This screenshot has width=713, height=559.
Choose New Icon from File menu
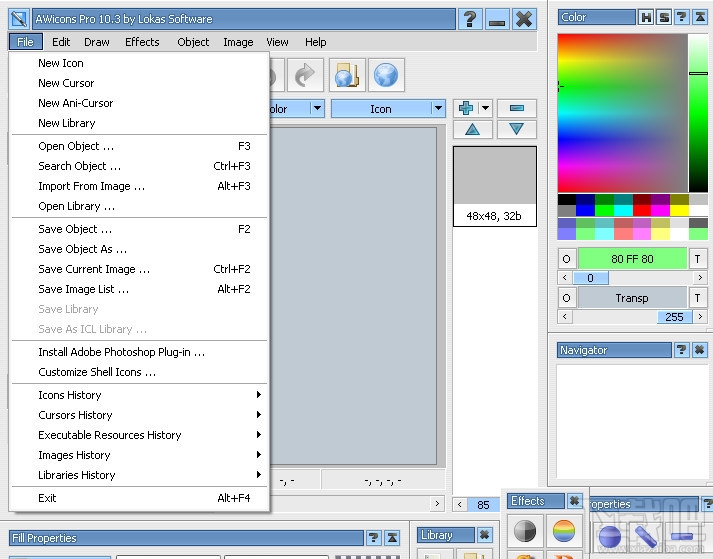tap(139, 63)
